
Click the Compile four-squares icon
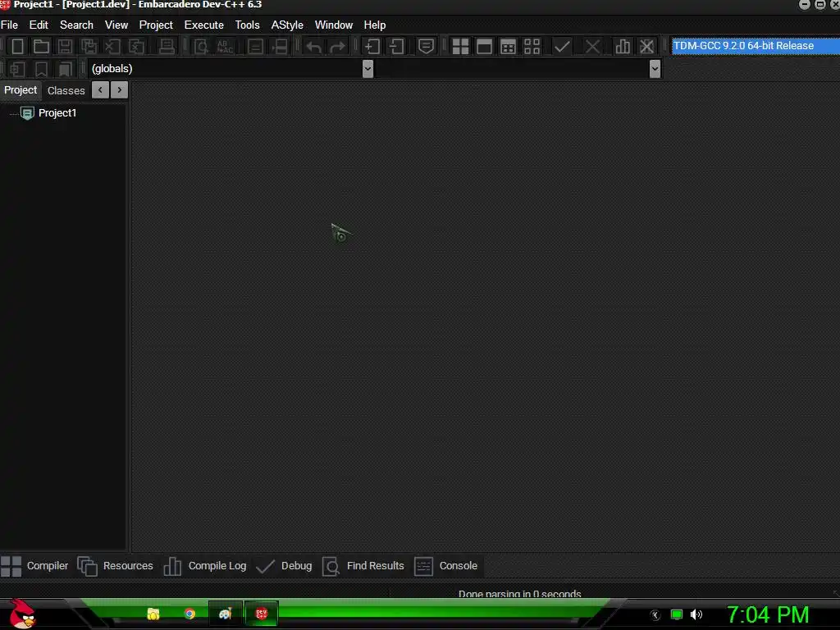point(460,46)
